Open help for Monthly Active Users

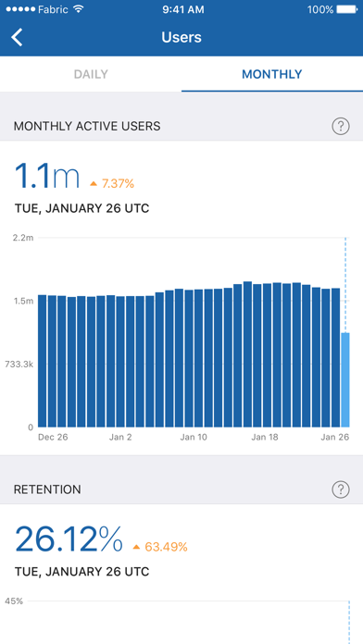pyautogui.click(x=341, y=126)
